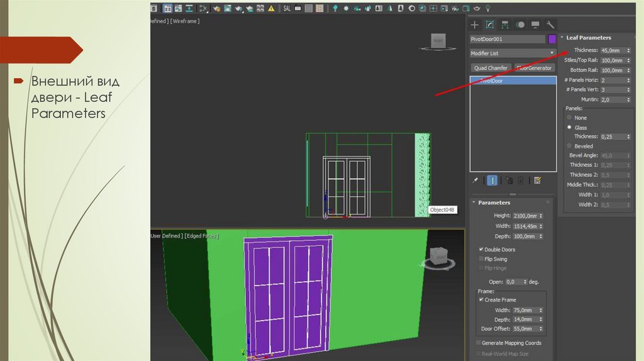644x361 pixels.
Task: Open the Modifier List dropdown
Action: 513,53
